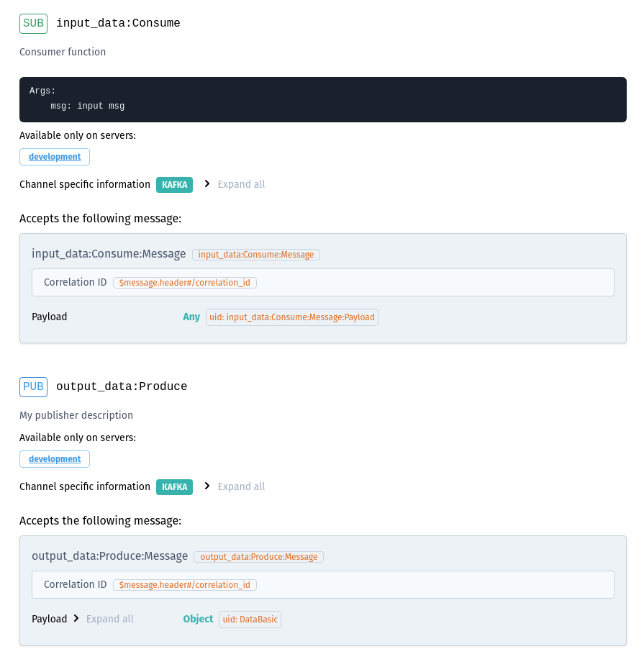Viewport: 644px width, 662px height.
Task: Click Expand all in Produce channel information
Action: pyautogui.click(x=241, y=486)
